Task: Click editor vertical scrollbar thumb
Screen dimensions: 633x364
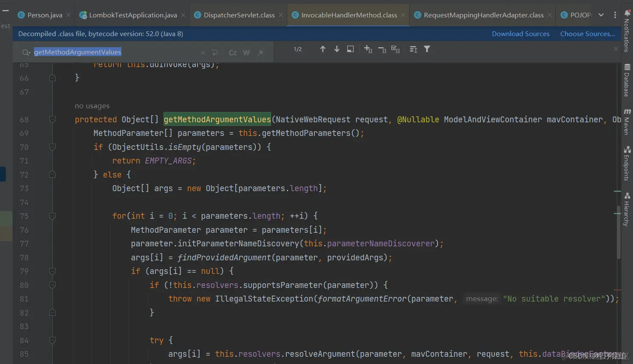Action: pos(619,232)
